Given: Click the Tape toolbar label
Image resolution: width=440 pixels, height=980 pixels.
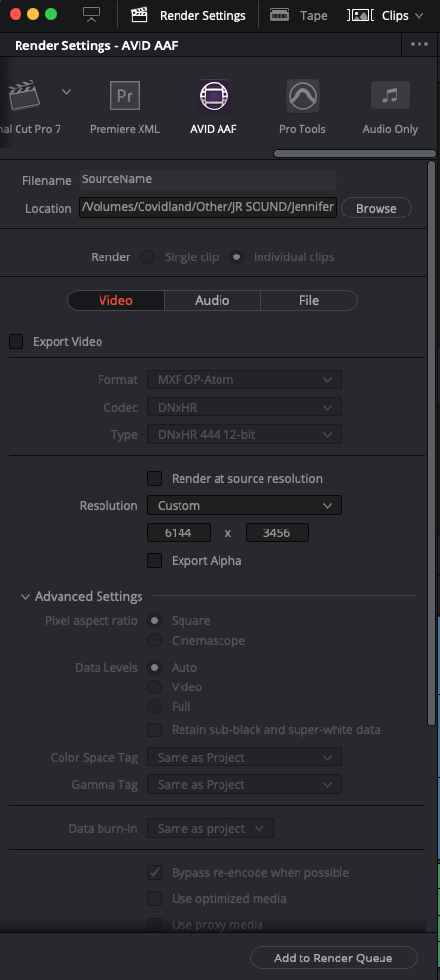Looking at the screenshot, I should [314, 15].
